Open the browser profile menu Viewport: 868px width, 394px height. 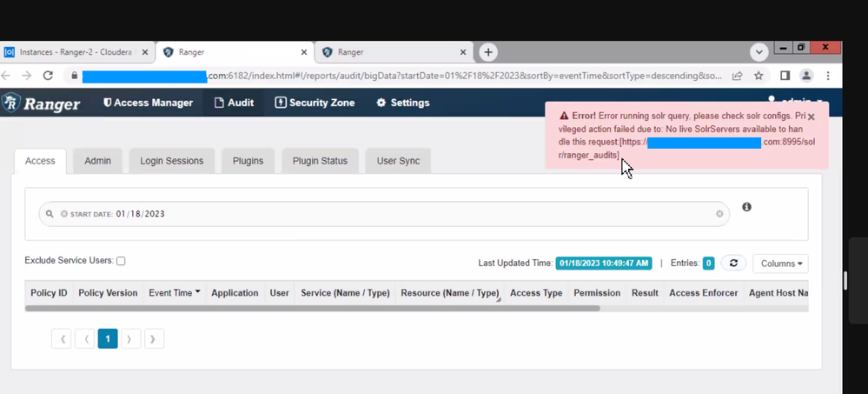(806, 76)
